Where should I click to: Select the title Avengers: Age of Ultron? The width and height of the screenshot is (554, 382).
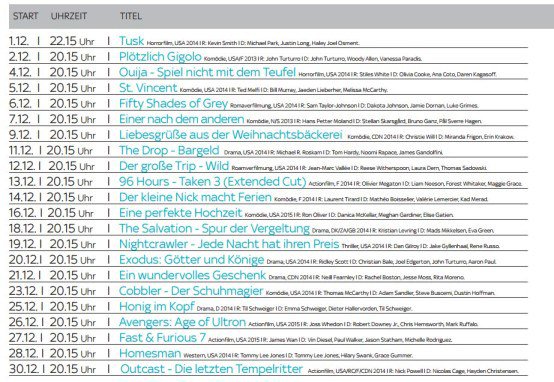coord(182,322)
